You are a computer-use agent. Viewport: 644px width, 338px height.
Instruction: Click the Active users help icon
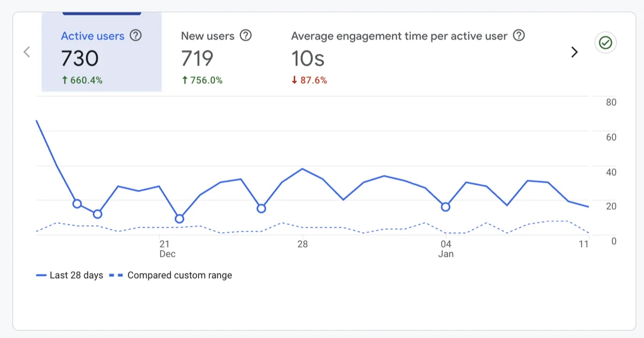pyautogui.click(x=136, y=35)
